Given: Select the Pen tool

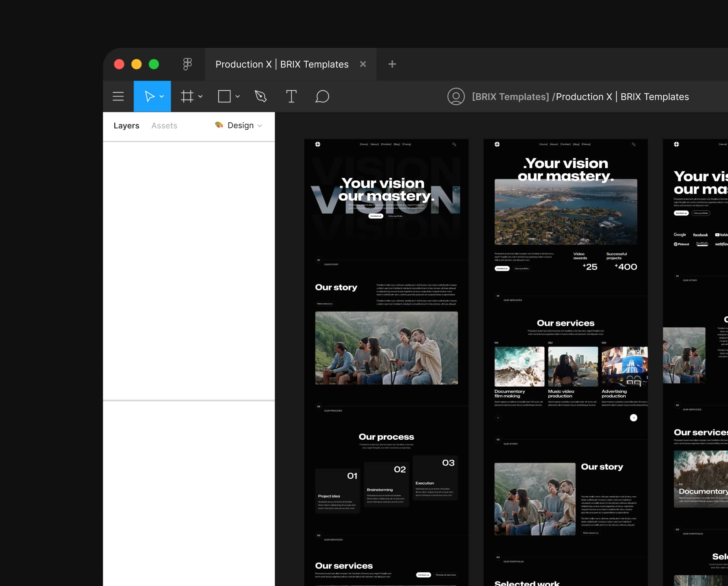Looking at the screenshot, I should [x=261, y=96].
